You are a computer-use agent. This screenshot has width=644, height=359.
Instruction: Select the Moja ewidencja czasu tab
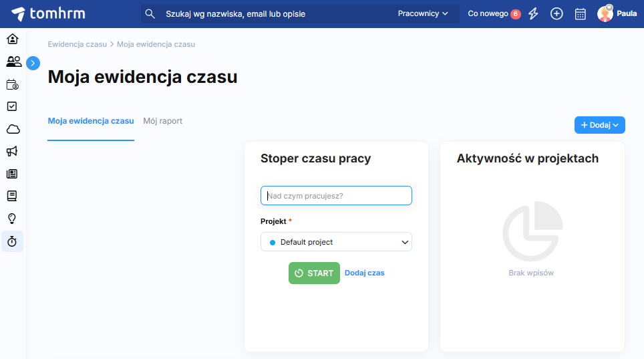[x=91, y=121]
